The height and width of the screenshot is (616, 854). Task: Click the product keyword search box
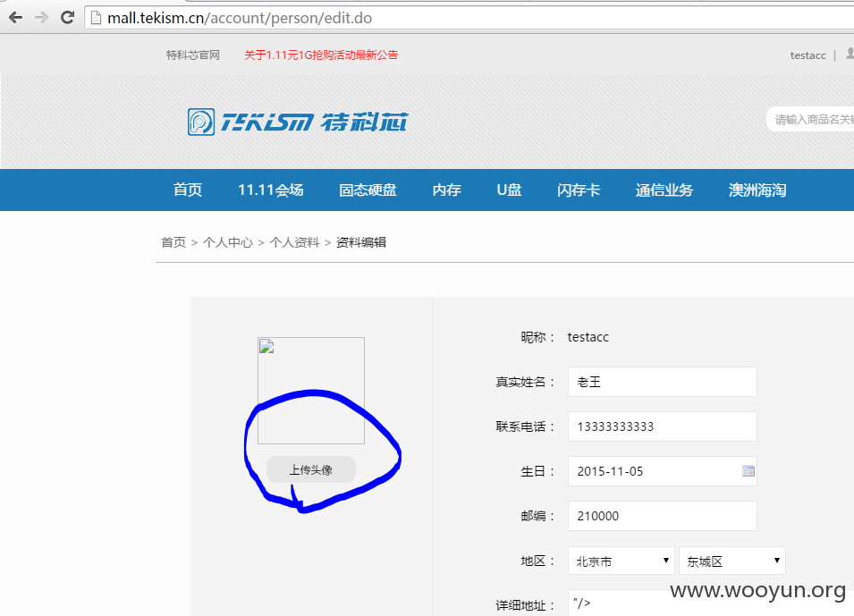[810, 119]
